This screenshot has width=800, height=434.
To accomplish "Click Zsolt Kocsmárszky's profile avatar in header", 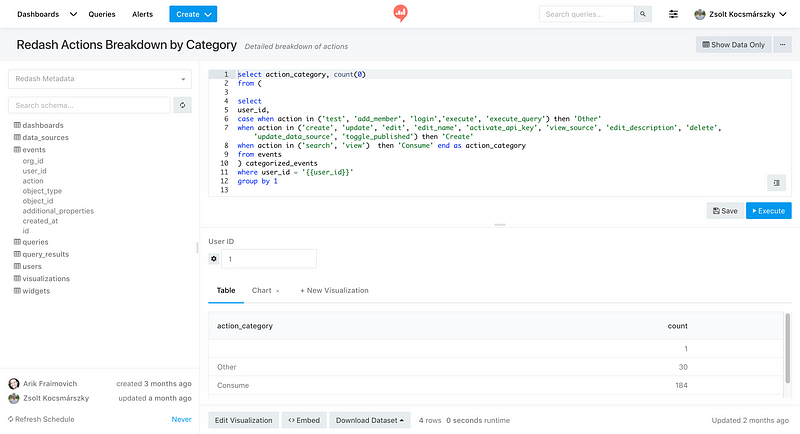I will tap(699, 14).
